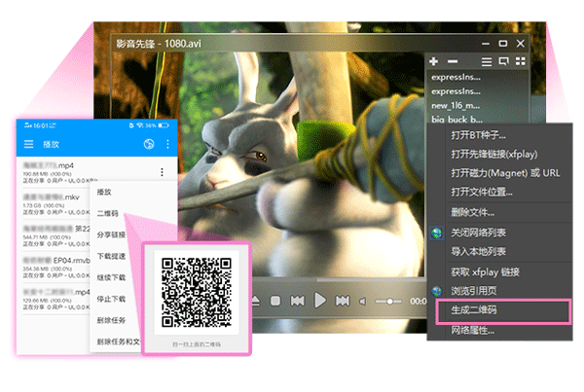584x392 pixels.
Task: Open the playlist list-view icon
Action: pos(485,61)
